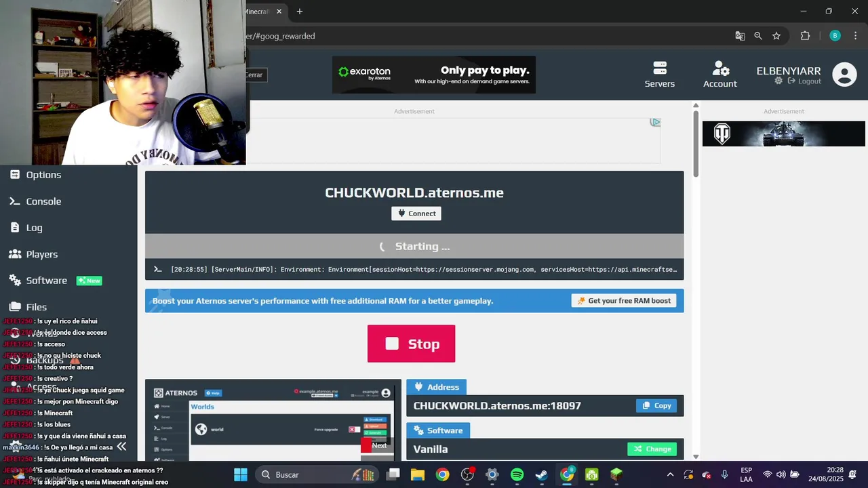868x488 pixels.
Task: Click the CHUCKWORLD.aternos.me:18097 address text
Action: 497,406
